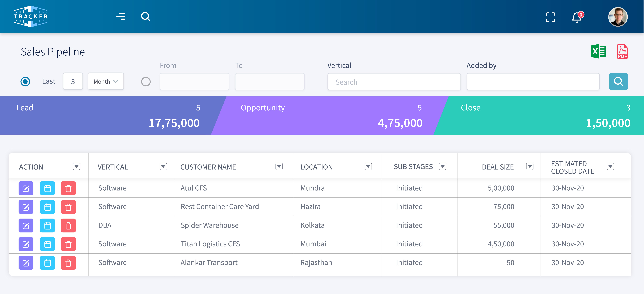
Task: Open the Tracker logo home link
Action: click(31, 16)
